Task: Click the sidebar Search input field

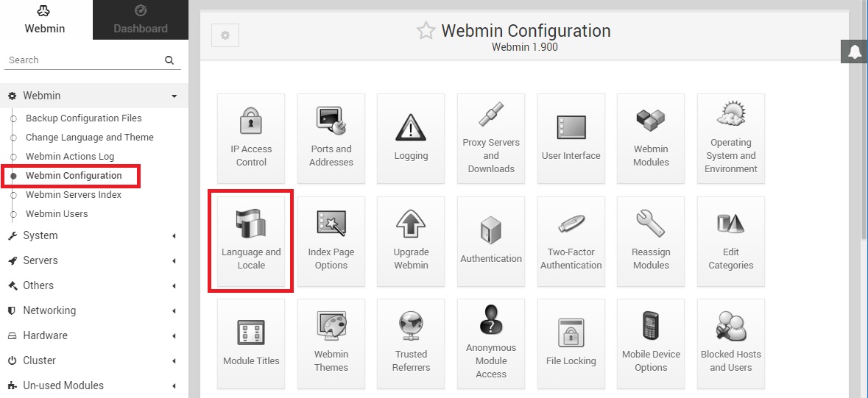Action: (81, 60)
